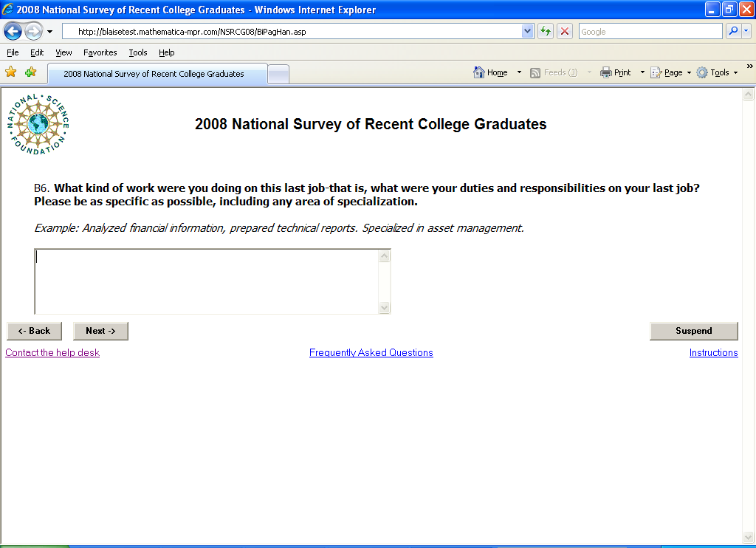756x548 pixels.
Task: Show more toolbar items with double chevron
Action: [x=750, y=66]
